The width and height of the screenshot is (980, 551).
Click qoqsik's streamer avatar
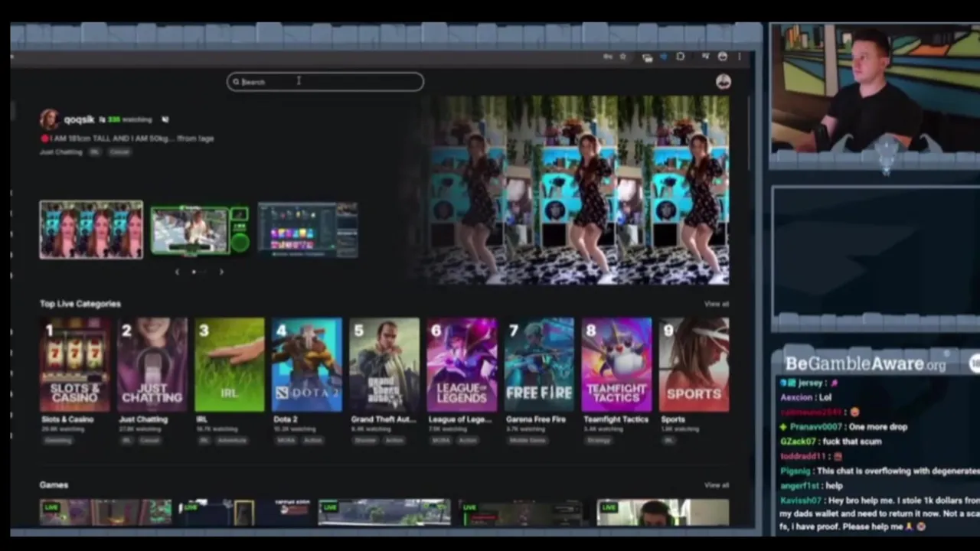click(50, 119)
